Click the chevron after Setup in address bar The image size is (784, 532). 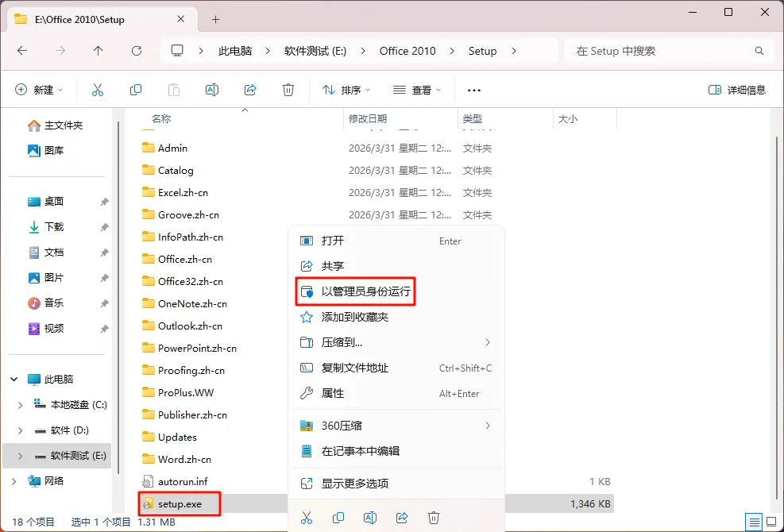pos(513,51)
